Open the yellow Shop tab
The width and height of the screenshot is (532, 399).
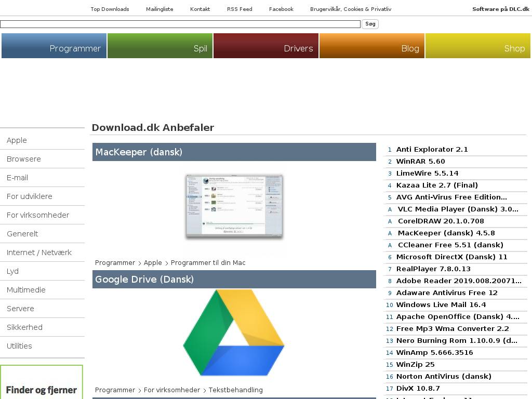tap(478, 46)
